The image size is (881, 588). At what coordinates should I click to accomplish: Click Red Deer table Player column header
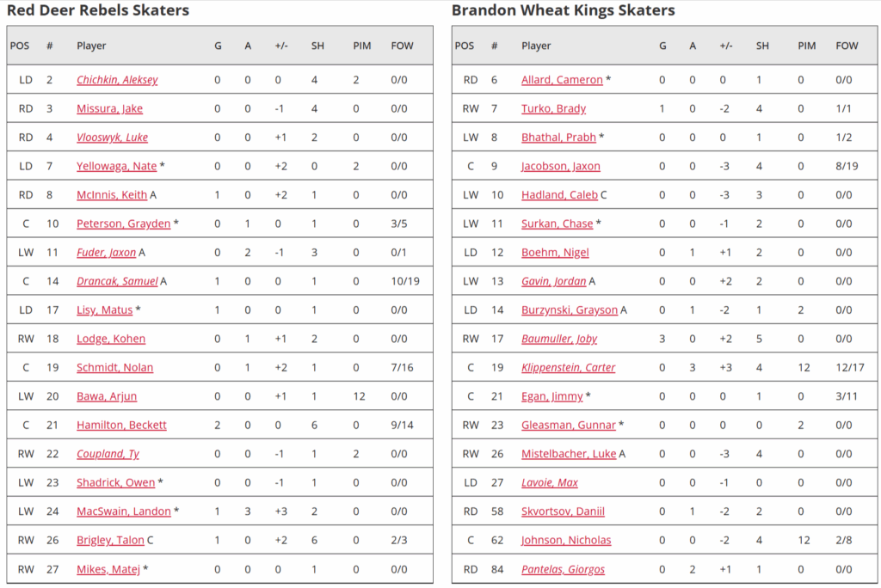coord(91,46)
